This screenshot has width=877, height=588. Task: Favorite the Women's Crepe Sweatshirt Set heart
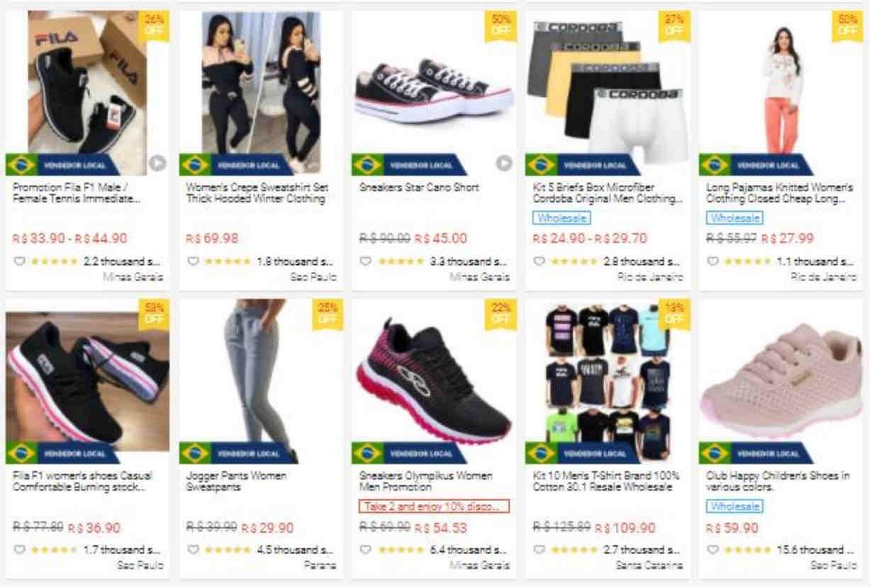(x=193, y=261)
